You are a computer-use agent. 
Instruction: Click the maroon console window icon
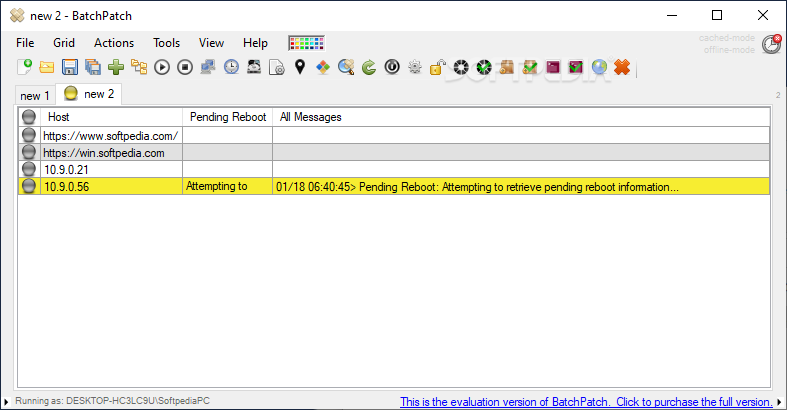click(x=553, y=67)
